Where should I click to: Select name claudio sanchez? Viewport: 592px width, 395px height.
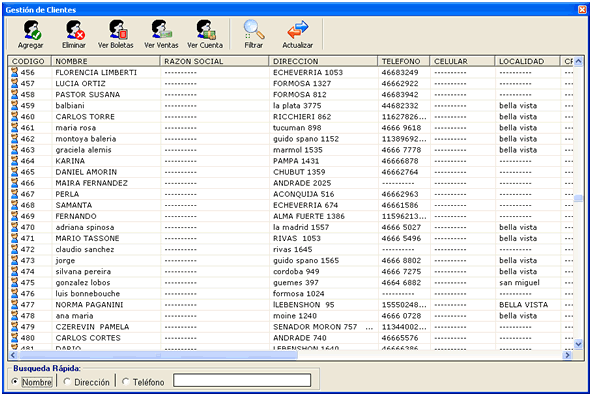coord(85,249)
